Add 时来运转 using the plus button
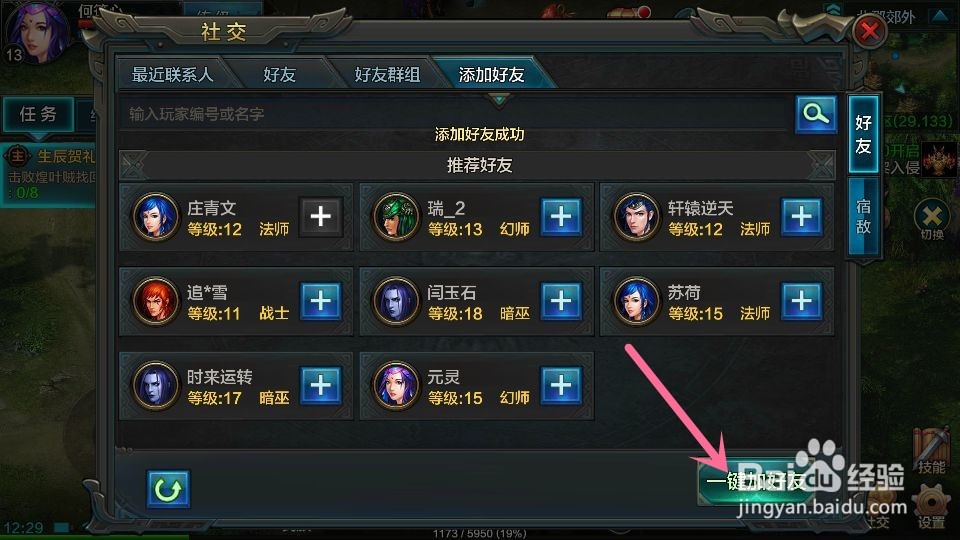Viewport: 960px width, 540px height. pyautogui.click(x=321, y=385)
